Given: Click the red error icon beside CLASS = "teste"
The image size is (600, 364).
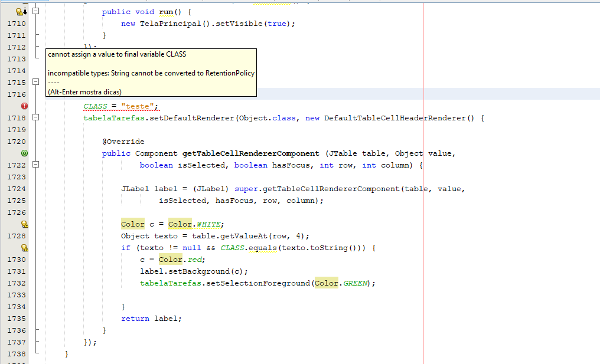Looking at the screenshot, I should 24,106.
